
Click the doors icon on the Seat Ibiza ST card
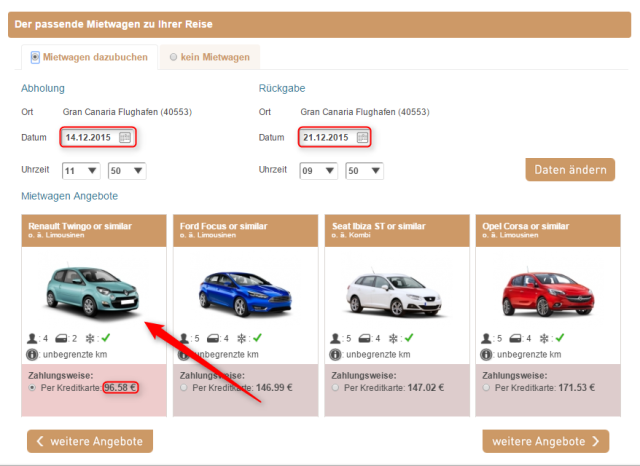(364, 338)
